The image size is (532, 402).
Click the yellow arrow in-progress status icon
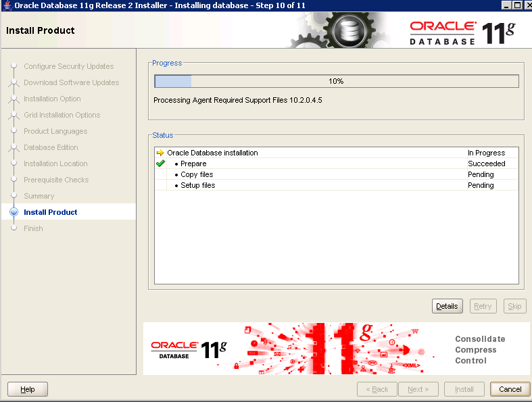coord(160,153)
